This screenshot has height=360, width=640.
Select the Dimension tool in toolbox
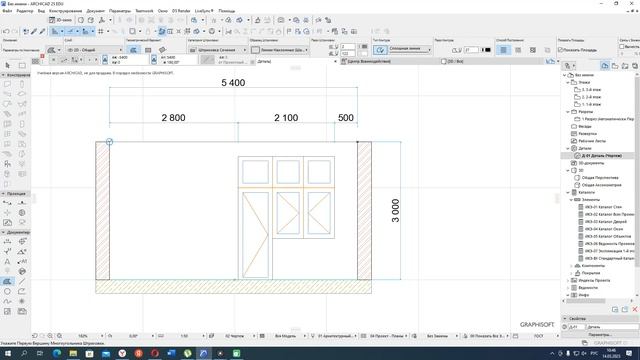click(x=7, y=242)
